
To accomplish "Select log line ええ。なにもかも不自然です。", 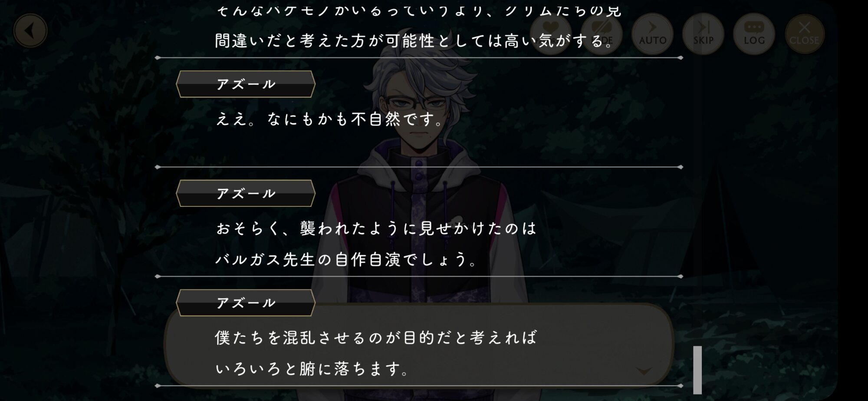I will point(330,119).
